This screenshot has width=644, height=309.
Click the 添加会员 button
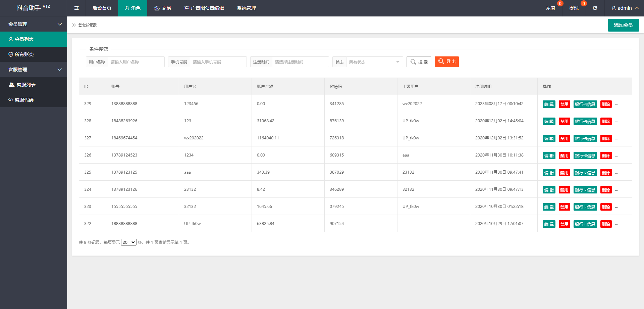tap(623, 25)
